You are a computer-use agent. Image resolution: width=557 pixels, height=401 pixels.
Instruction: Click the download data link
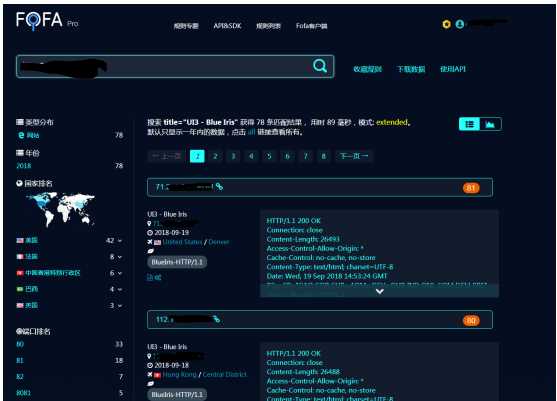point(411,69)
